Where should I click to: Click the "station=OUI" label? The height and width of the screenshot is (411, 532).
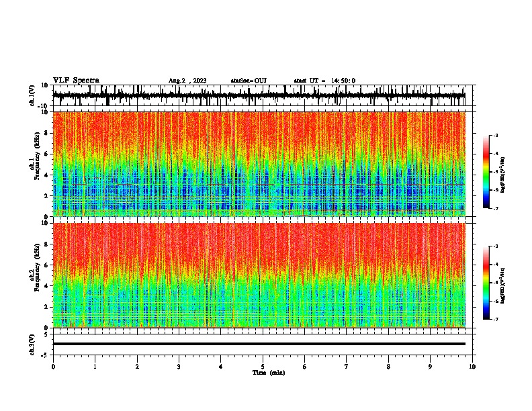249,81
